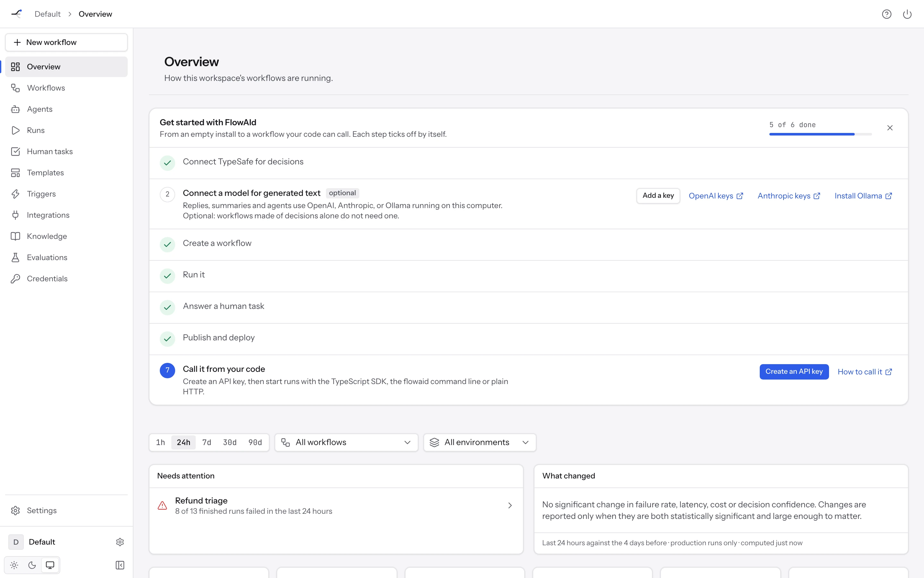Click the Default breadcrumb
Viewport: 924px width, 578px height.
[x=47, y=14]
